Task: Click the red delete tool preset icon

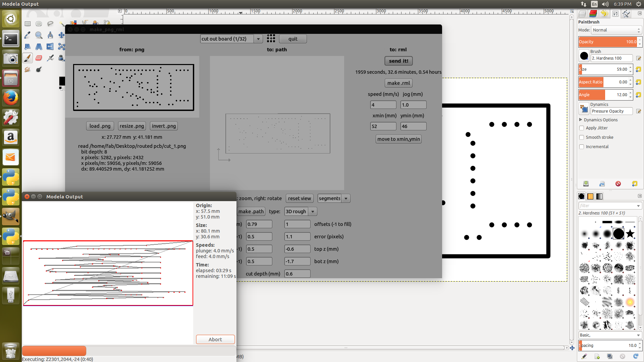Action: click(618, 184)
